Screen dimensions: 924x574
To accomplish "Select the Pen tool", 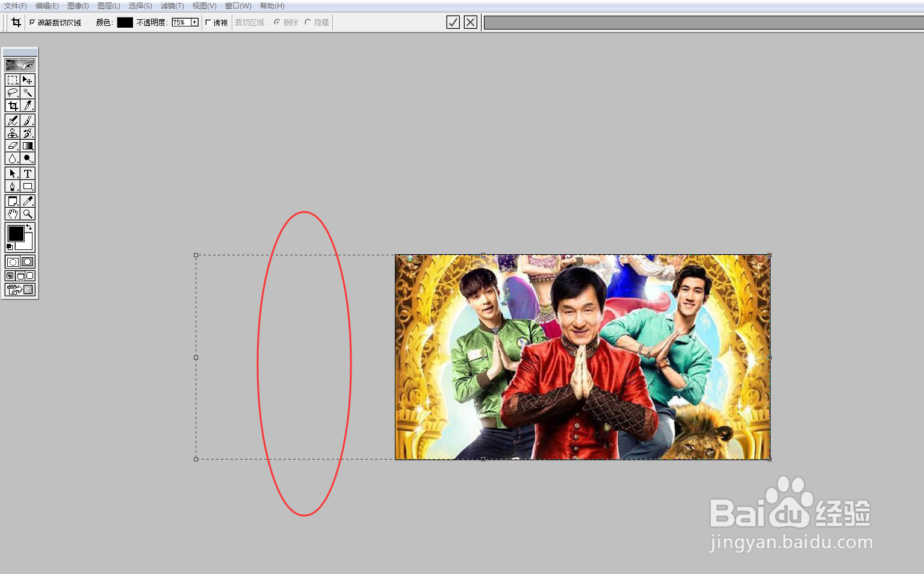I will tap(13, 186).
